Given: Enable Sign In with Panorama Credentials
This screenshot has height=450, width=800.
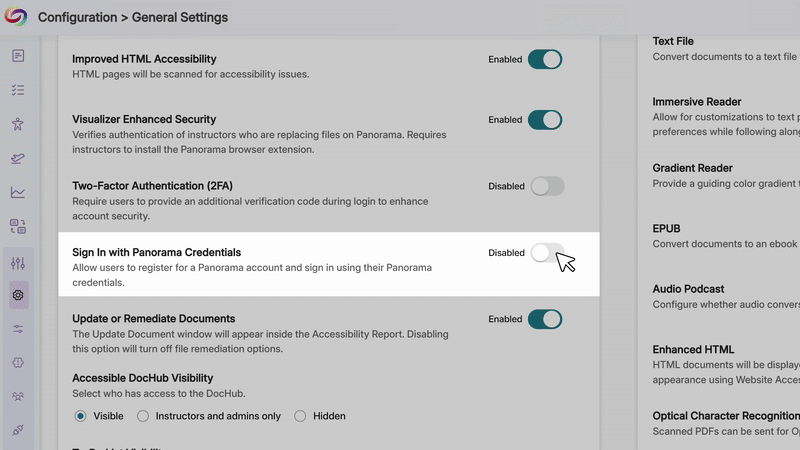Looking at the screenshot, I should point(547,253).
